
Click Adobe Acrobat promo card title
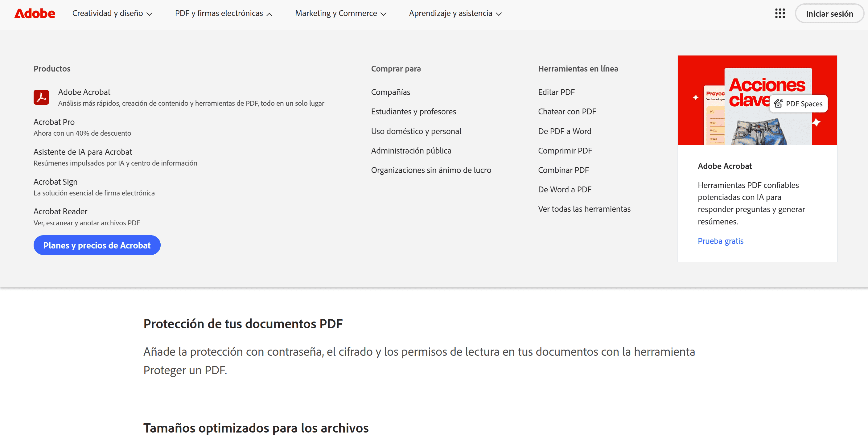pos(725,166)
